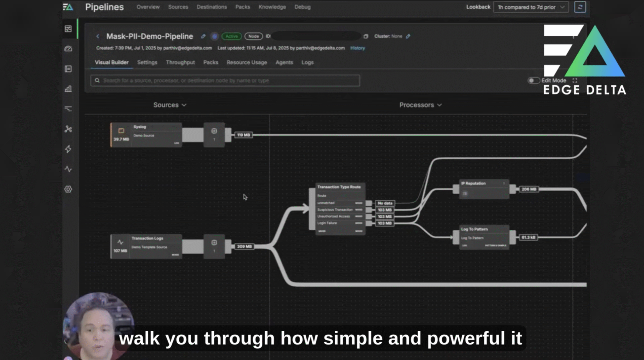Toggle Edit Mode on
Screen dimensions: 644x360
[x=533, y=81]
